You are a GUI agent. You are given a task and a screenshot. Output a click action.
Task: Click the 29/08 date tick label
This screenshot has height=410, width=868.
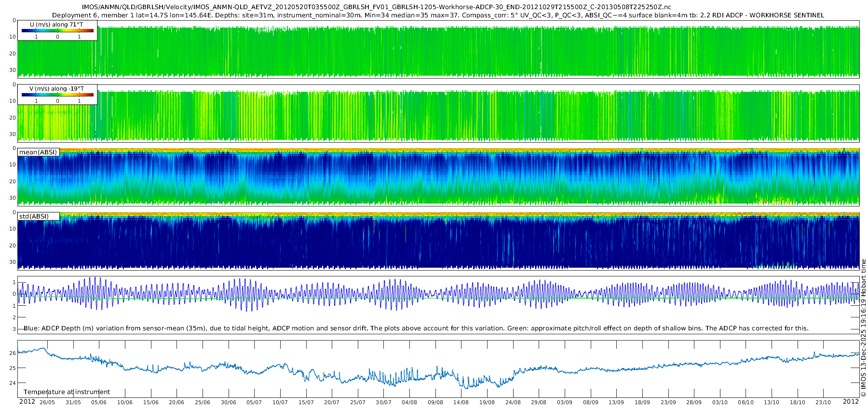(x=539, y=402)
